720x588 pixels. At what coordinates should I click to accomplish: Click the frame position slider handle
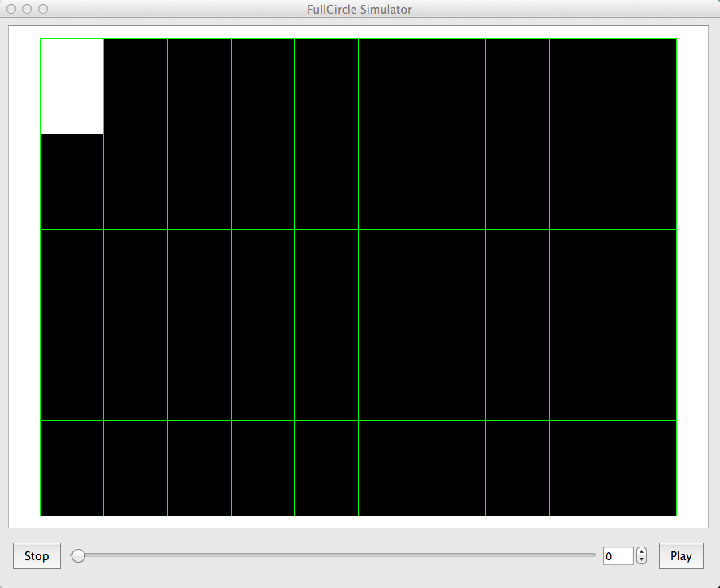[79, 555]
